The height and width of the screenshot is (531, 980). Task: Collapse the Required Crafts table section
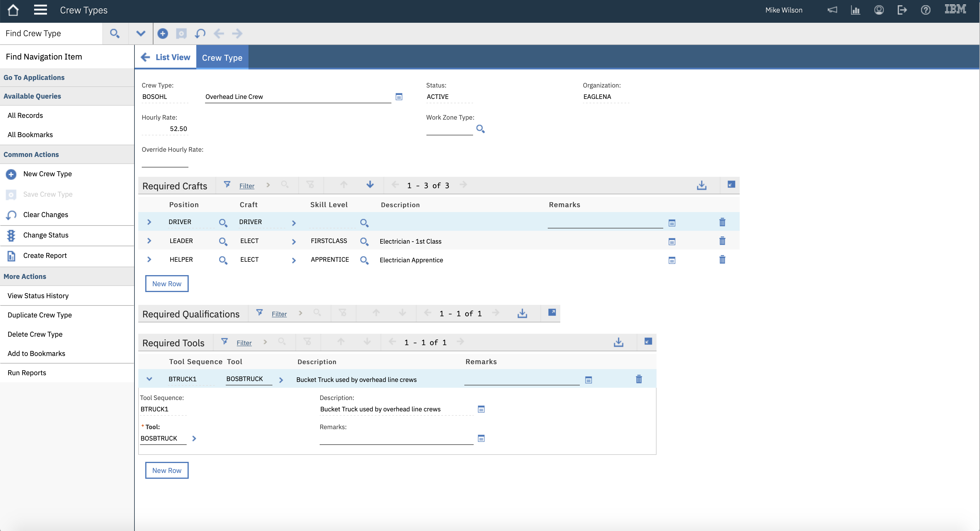pyautogui.click(x=731, y=185)
